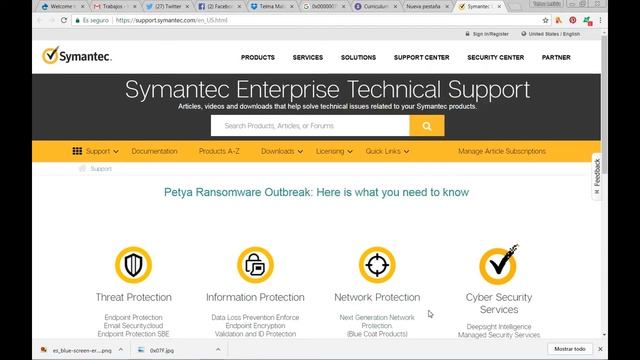Click the Cyber Security Services heading

click(499, 303)
